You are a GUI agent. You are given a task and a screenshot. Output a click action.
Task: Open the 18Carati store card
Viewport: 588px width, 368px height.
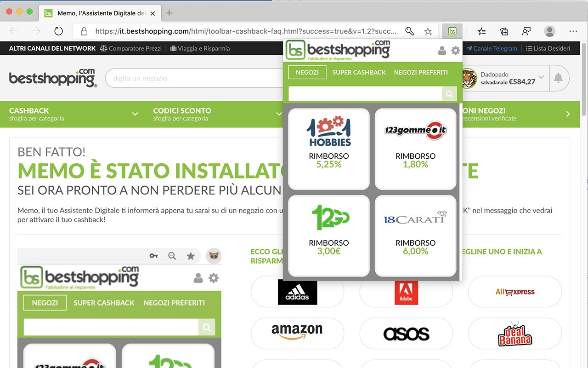pos(416,236)
